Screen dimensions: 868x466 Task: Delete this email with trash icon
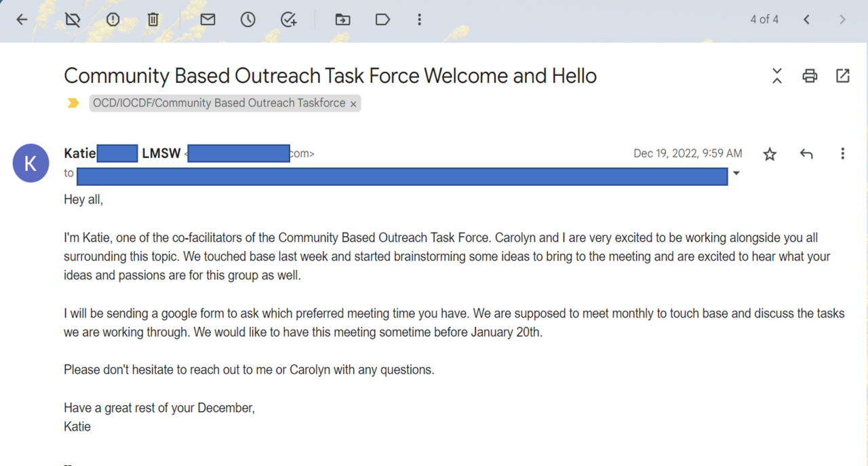153,20
